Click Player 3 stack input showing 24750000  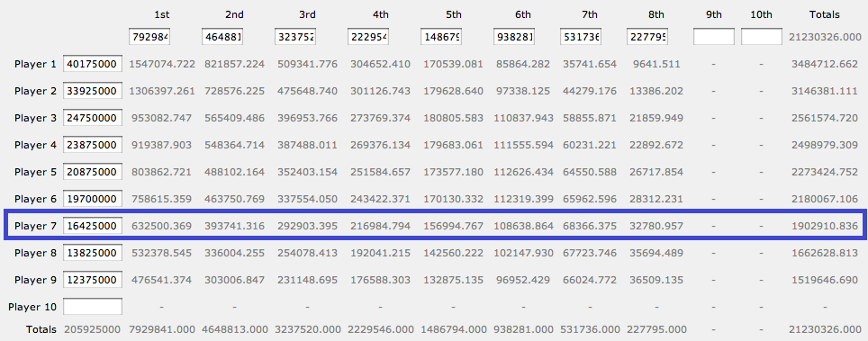tap(93, 118)
